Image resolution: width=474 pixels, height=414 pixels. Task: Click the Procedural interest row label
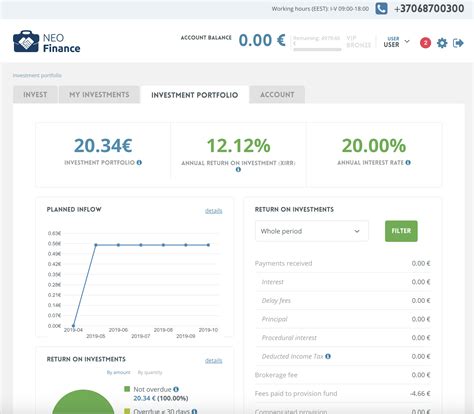pyautogui.click(x=289, y=338)
